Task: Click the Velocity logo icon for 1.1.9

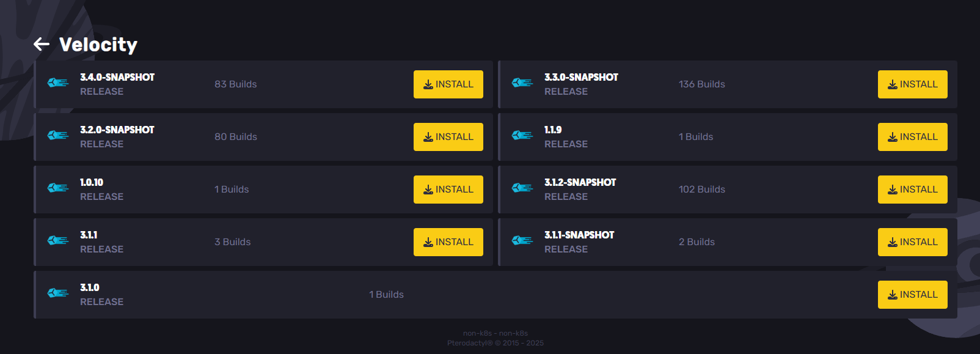Action: point(522,135)
